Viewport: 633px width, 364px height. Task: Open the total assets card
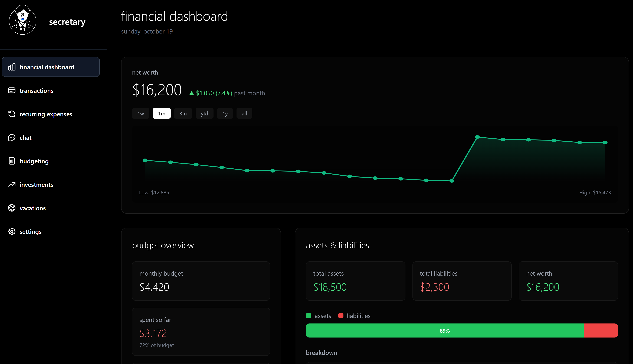coord(355,281)
